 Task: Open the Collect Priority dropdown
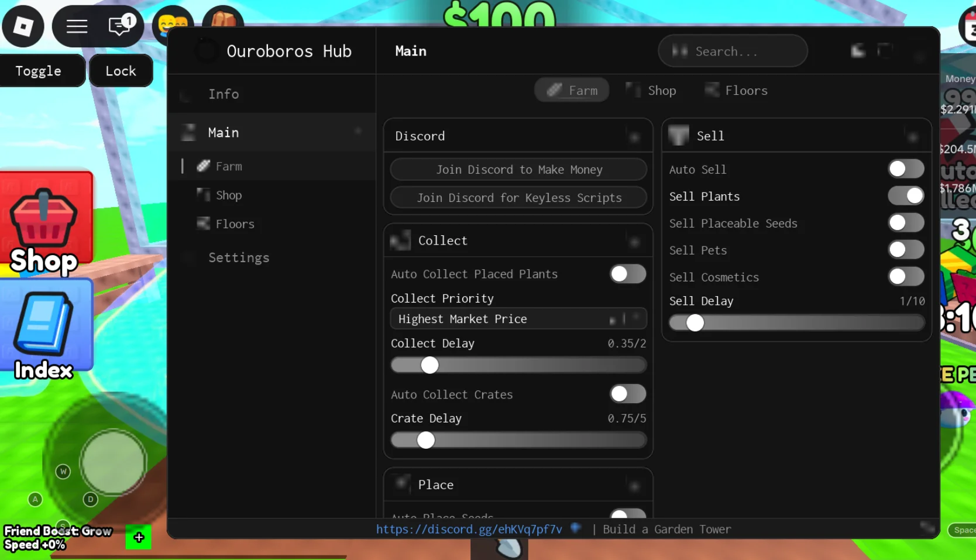[518, 319]
